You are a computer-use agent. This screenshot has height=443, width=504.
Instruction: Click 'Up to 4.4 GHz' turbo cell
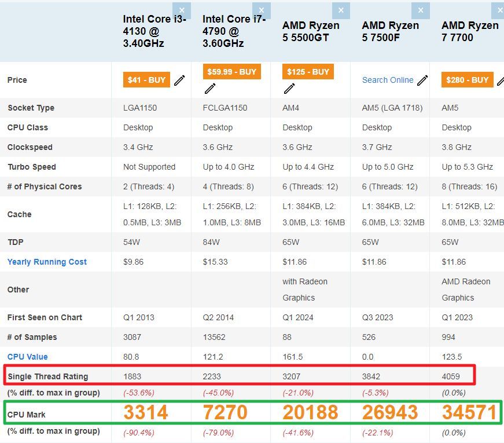click(308, 167)
